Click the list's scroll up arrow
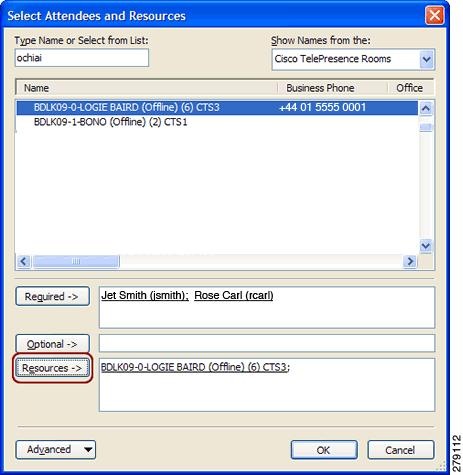The height and width of the screenshot is (475, 463). click(x=426, y=108)
